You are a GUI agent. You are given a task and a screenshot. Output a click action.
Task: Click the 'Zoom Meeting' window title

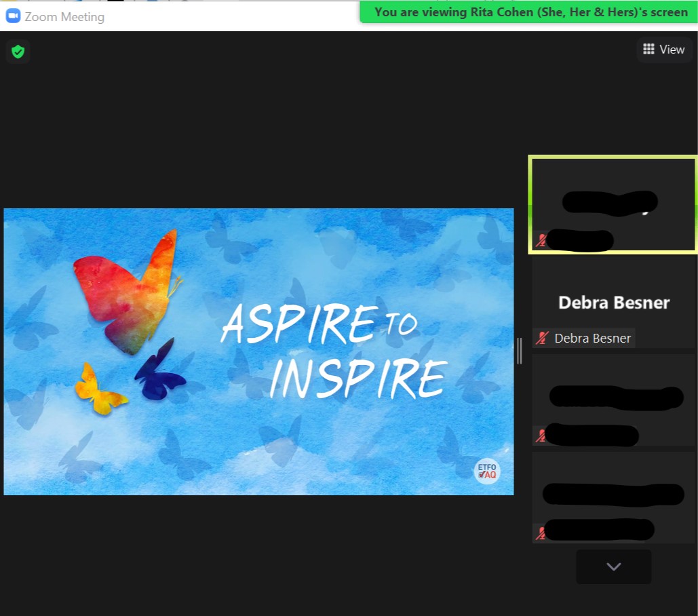[64, 17]
